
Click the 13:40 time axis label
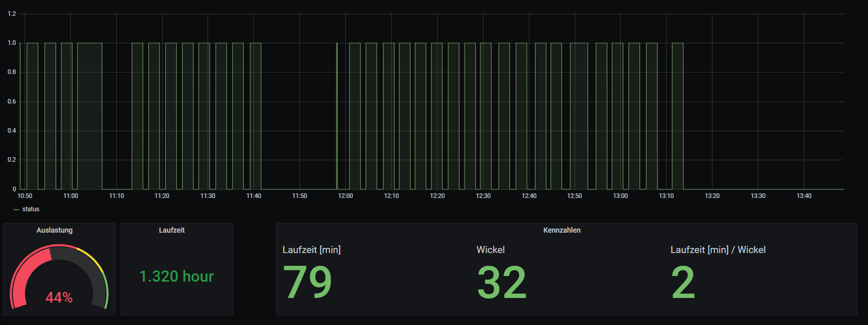point(804,196)
